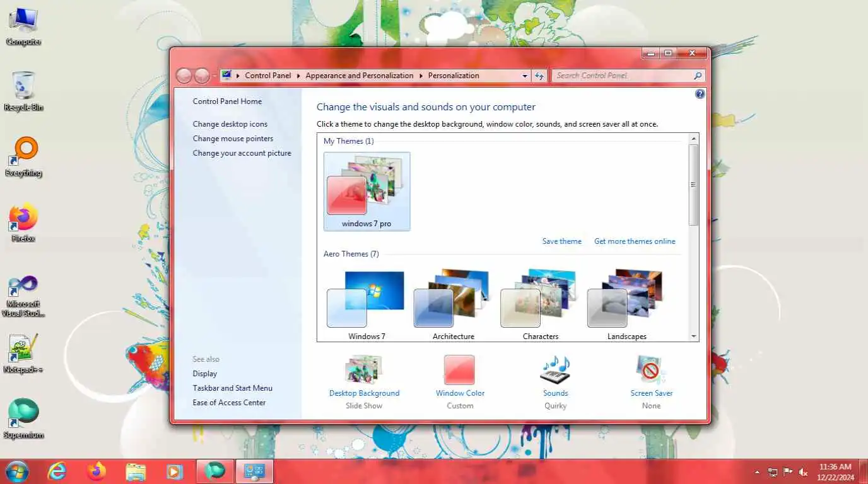Open the Recycle Bin desktop icon
Viewport: 868px width, 484px height.
[23, 91]
